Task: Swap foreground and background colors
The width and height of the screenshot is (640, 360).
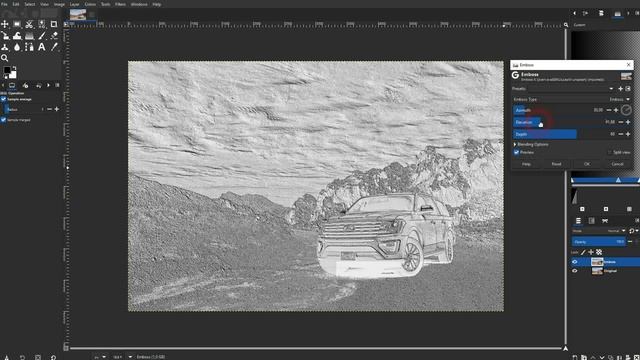Action: [x=14, y=68]
